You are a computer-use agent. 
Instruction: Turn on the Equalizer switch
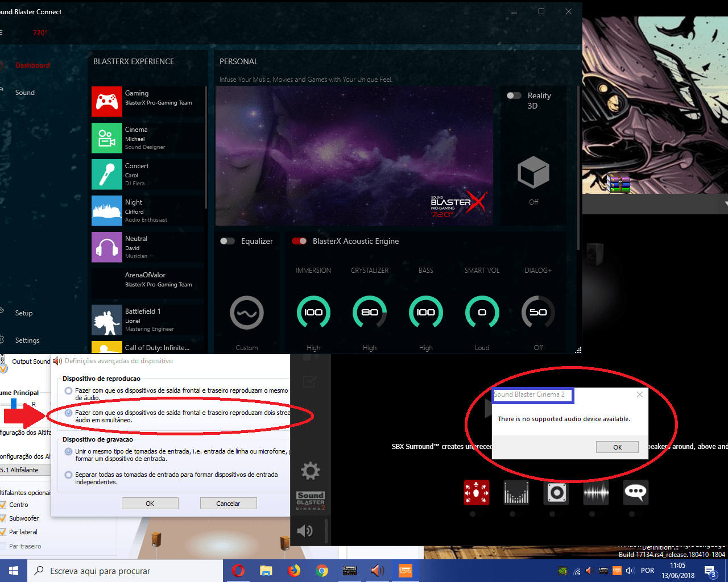coord(227,241)
